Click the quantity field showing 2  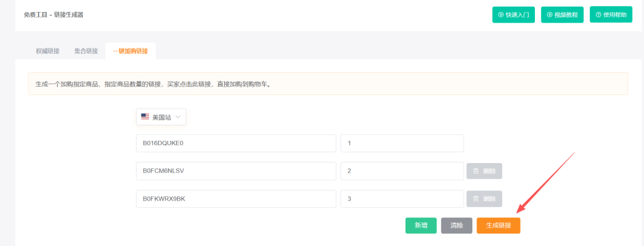pyautogui.click(x=402, y=171)
